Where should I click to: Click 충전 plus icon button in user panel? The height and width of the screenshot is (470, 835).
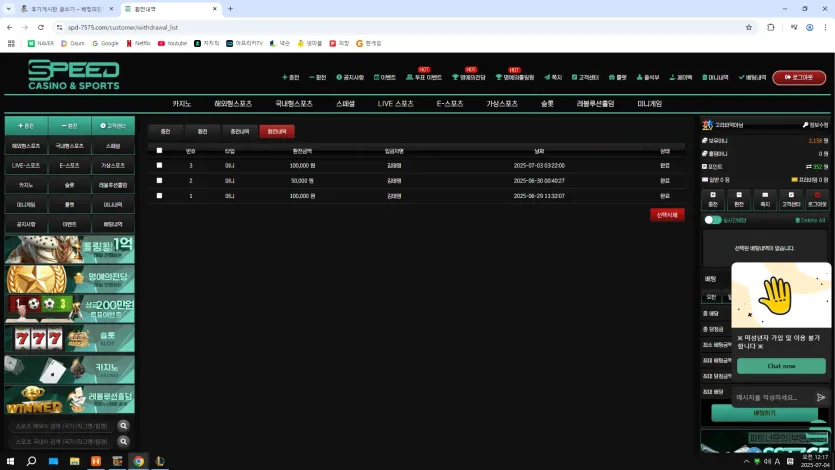point(713,200)
